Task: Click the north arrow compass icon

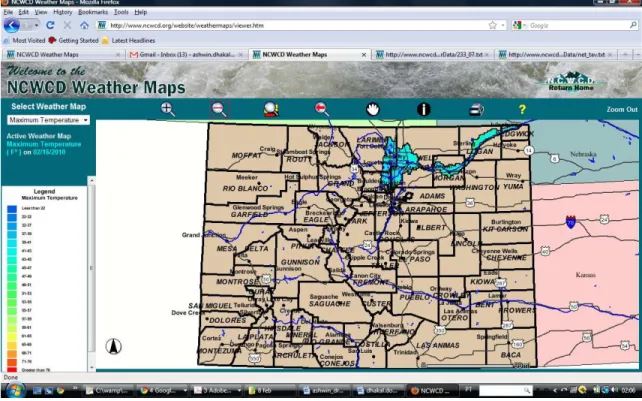Action: pyautogui.click(x=113, y=347)
